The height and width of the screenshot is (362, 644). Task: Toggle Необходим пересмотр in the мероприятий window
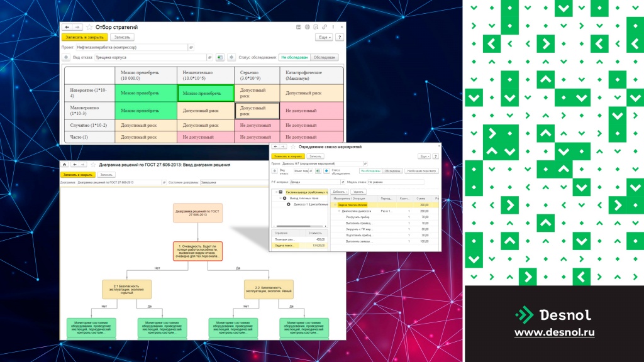(421, 171)
